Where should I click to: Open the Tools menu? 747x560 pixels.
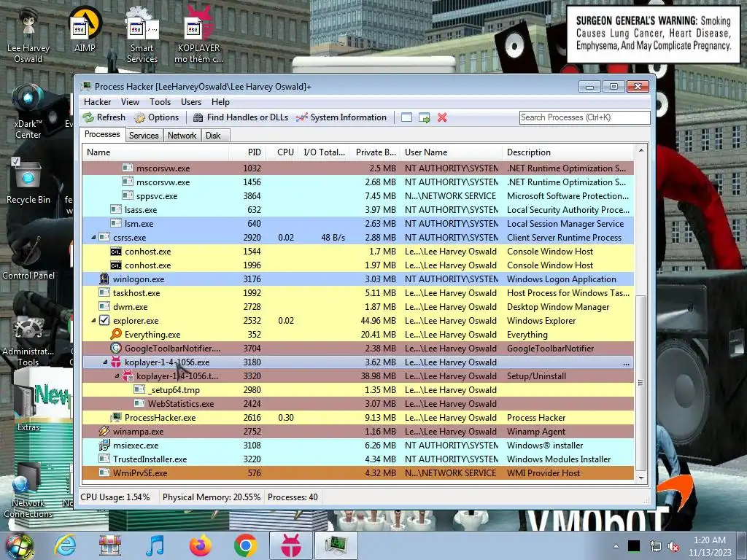(160, 102)
